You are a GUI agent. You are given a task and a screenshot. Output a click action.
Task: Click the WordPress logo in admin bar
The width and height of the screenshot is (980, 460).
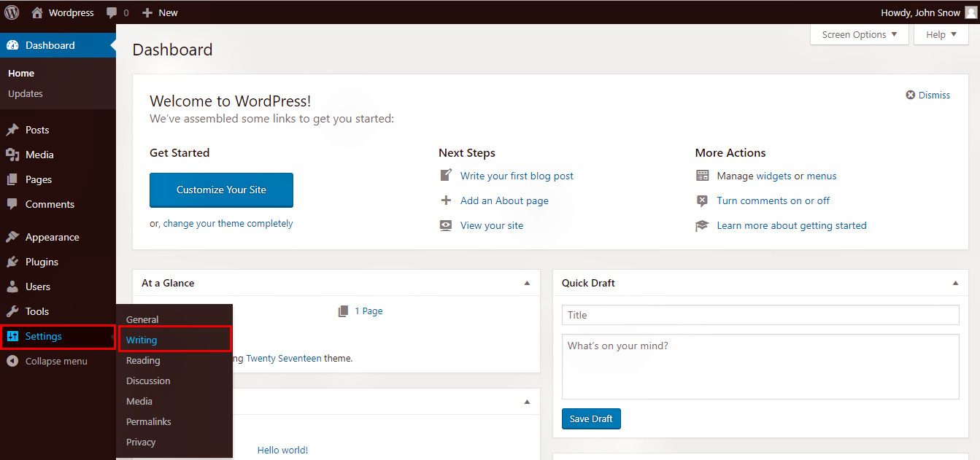click(x=11, y=12)
